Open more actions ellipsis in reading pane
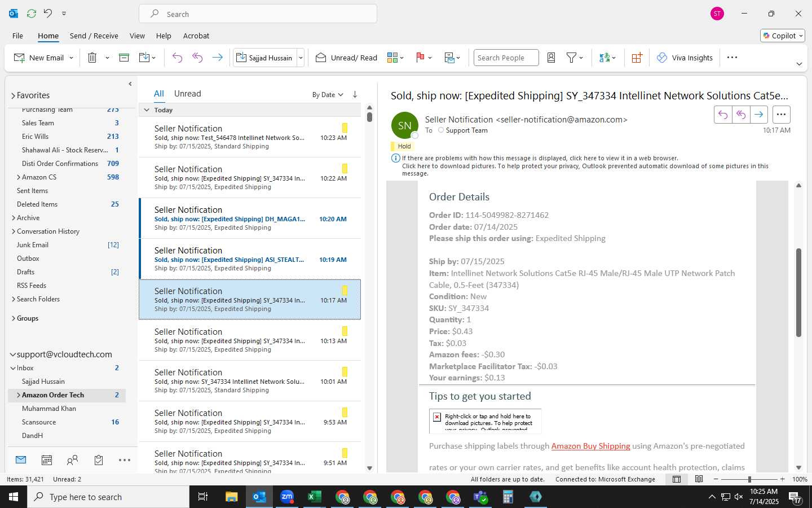812x508 pixels. [x=781, y=115]
